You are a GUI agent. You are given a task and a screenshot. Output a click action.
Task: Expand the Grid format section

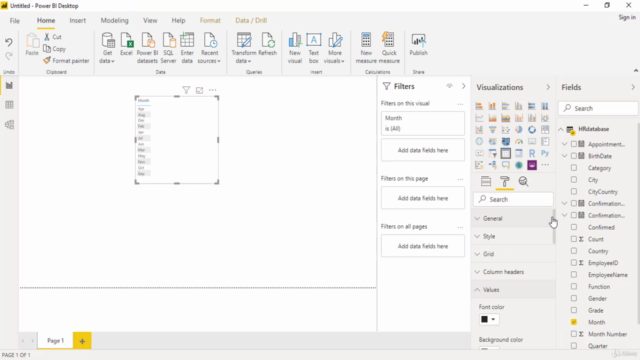[513, 254]
